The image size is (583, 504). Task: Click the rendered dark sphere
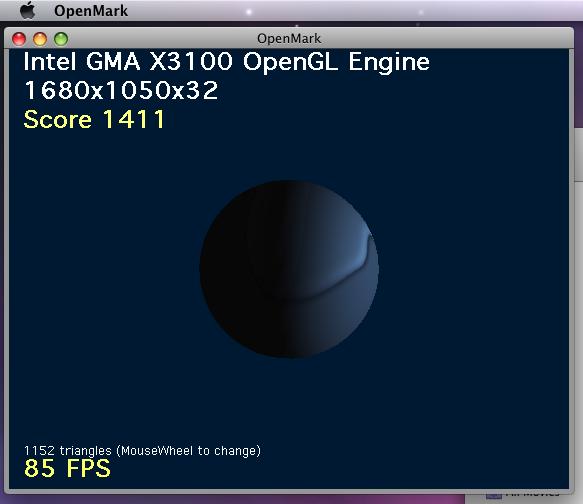(x=289, y=269)
